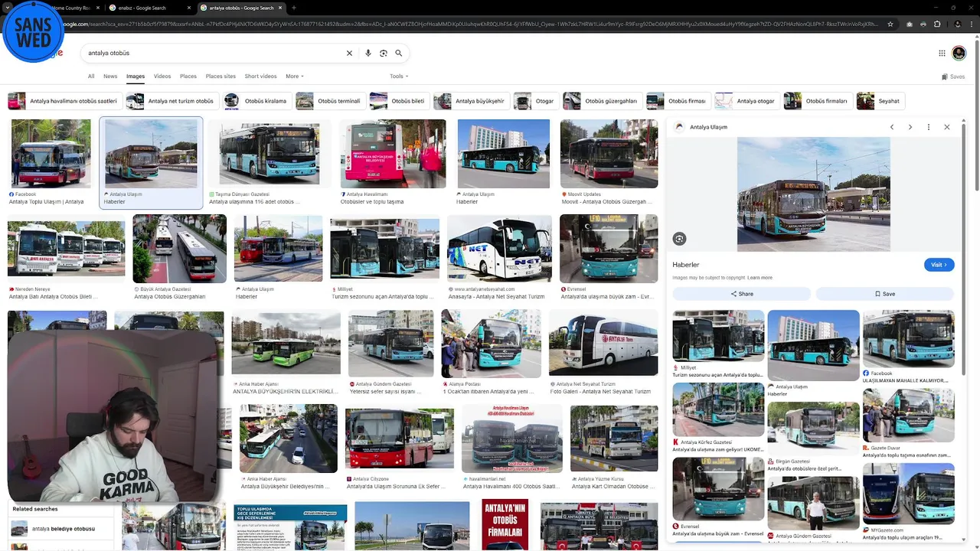Select the Images tab
Image resolution: width=980 pixels, height=551 pixels.
(x=136, y=77)
